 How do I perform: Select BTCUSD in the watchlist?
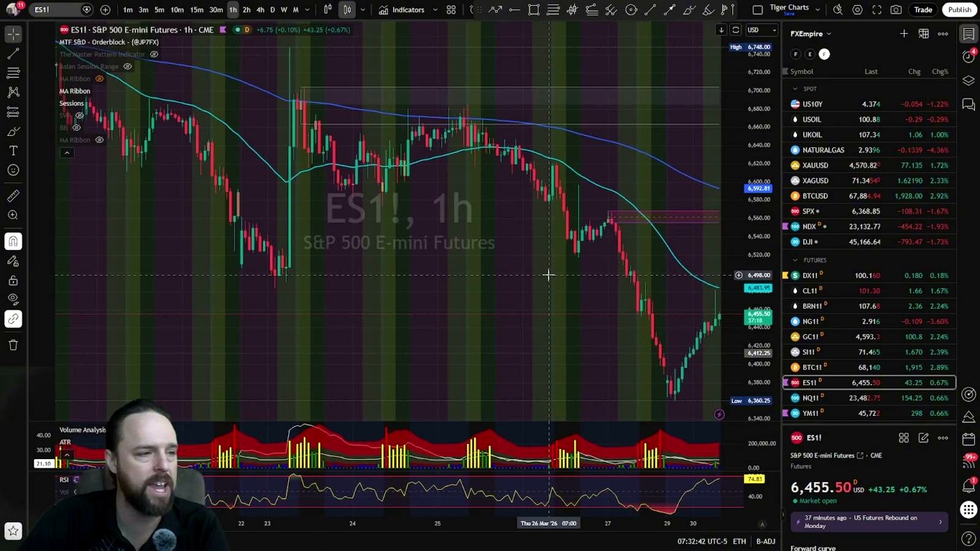pyautogui.click(x=869, y=196)
